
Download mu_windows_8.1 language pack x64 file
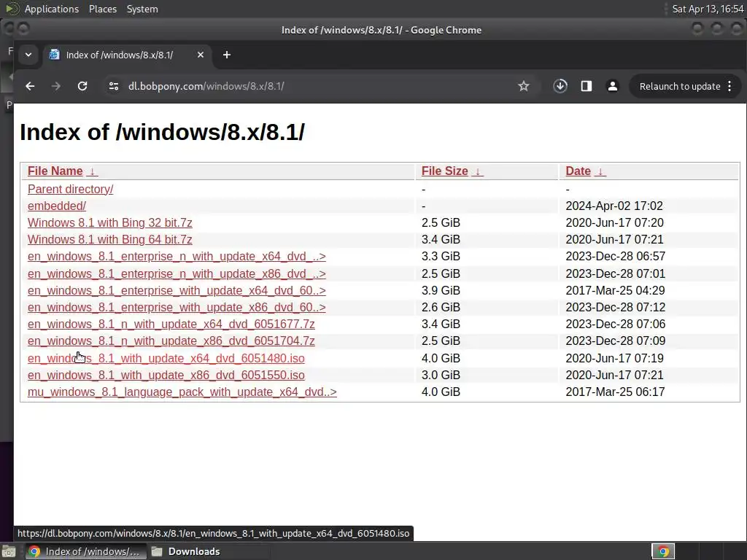(182, 392)
